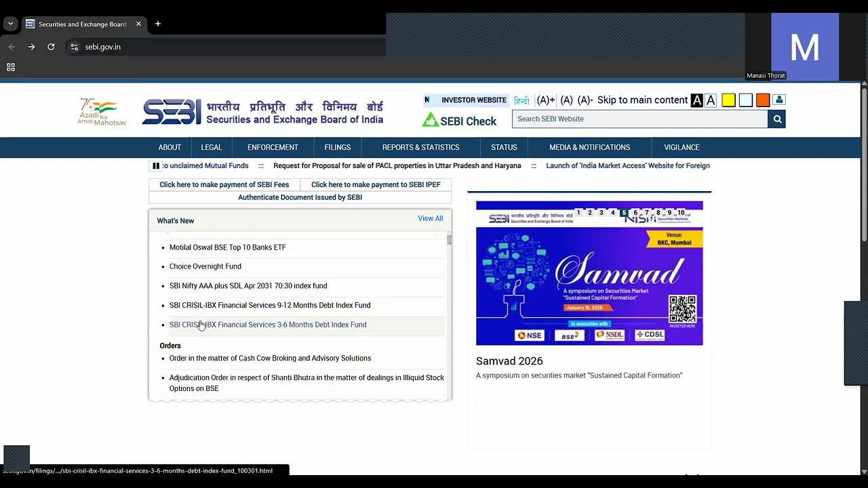Open Adjudication Order in respect of Shanti Bhutra
The height and width of the screenshot is (488, 868).
[307, 383]
